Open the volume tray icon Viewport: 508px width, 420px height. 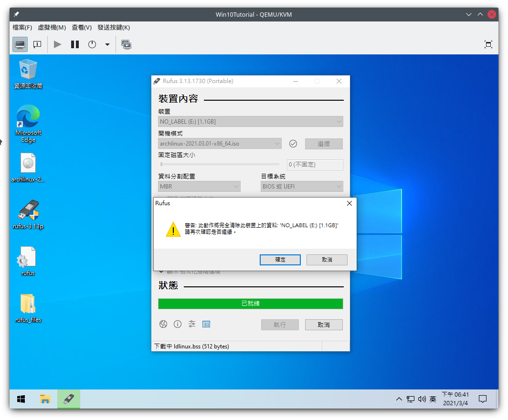click(422, 399)
